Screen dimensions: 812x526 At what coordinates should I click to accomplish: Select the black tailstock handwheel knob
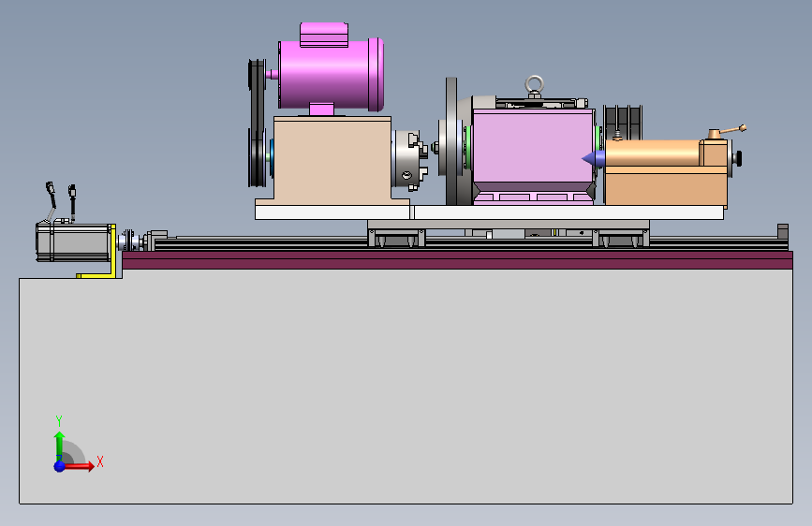click(737, 157)
